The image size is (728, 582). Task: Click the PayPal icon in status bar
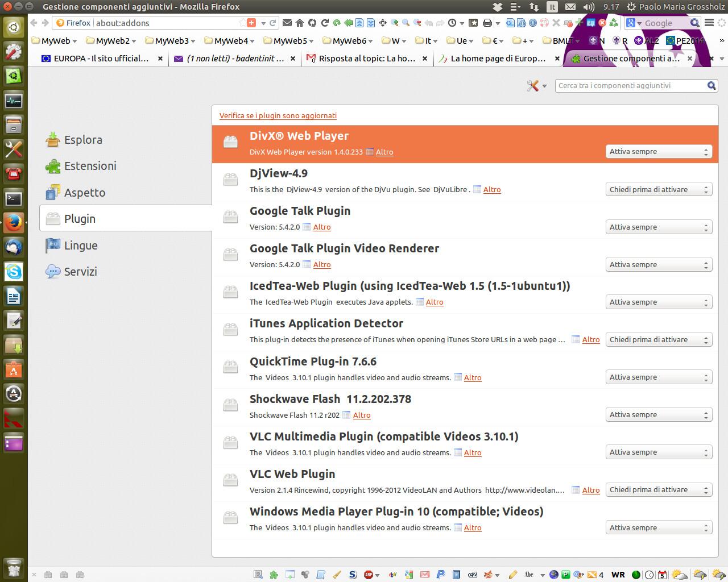pos(440,575)
